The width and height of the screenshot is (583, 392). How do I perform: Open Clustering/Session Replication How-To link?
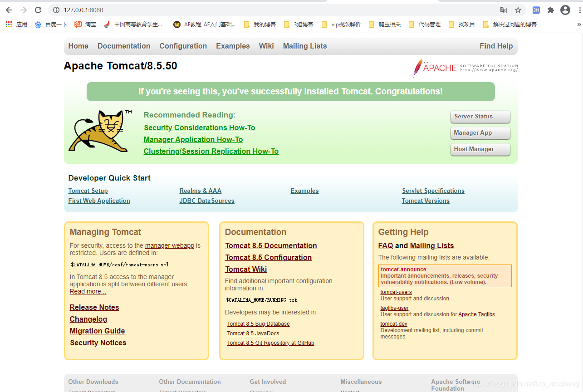(x=211, y=152)
